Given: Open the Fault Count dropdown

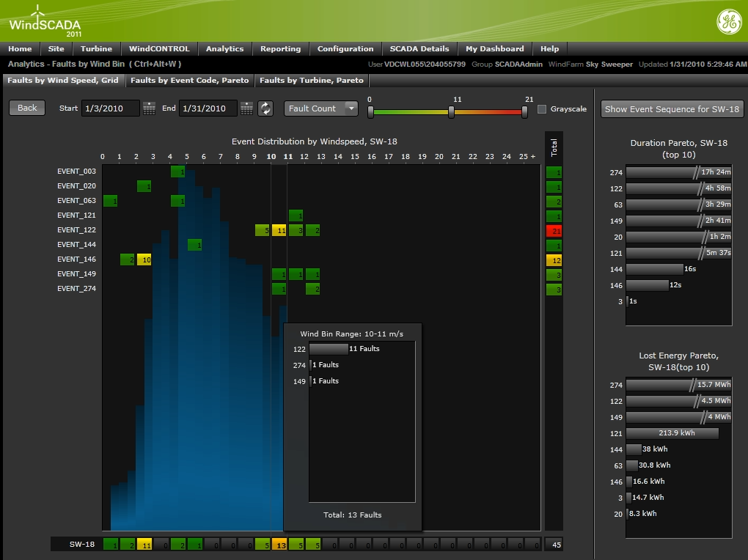Looking at the screenshot, I should click(x=321, y=108).
